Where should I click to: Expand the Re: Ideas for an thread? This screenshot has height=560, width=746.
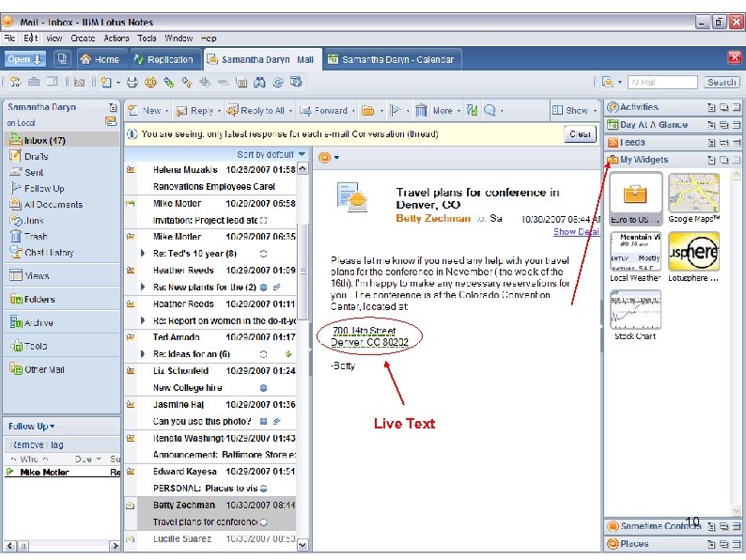click(x=142, y=354)
